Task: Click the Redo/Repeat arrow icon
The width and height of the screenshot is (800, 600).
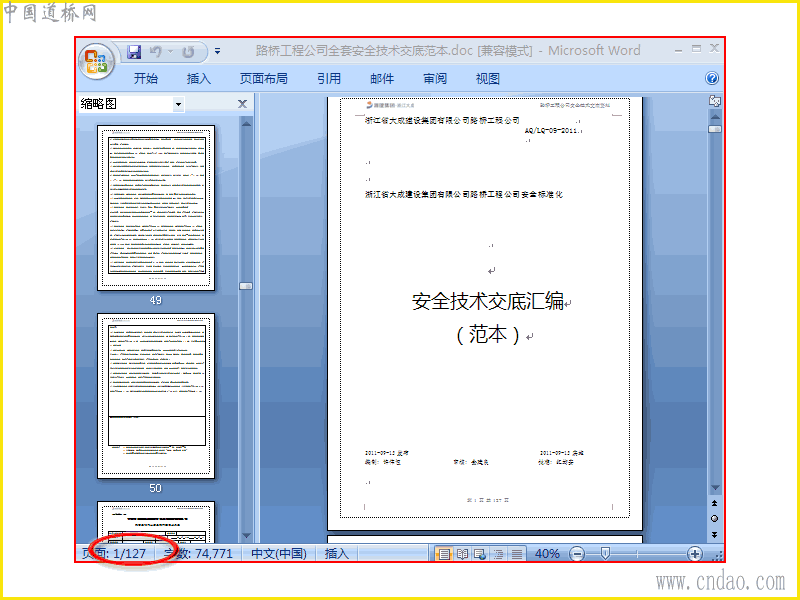Action: pos(188,52)
